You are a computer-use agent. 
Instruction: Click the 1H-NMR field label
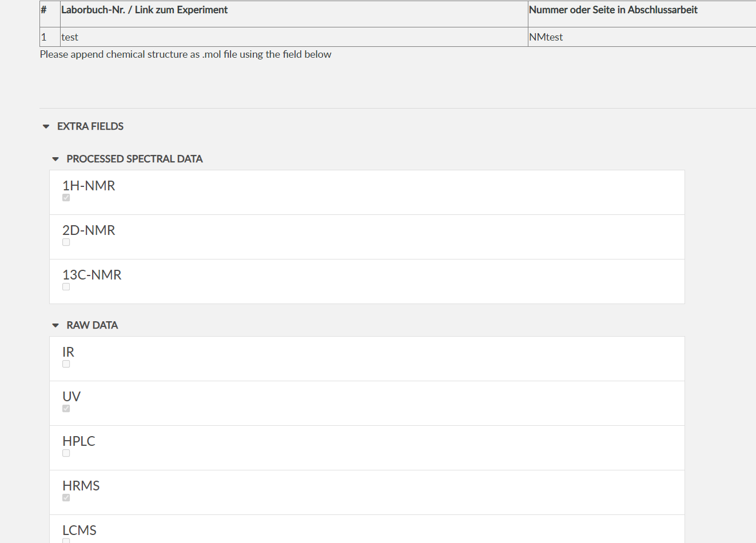coord(89,185)
